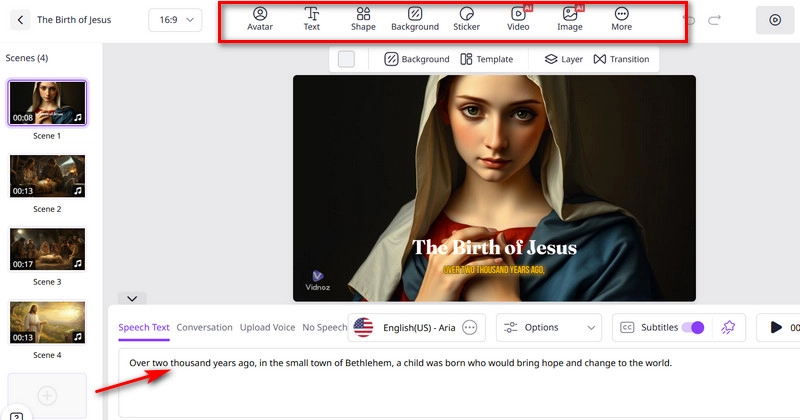Viewport: 800px width, 420px height.
Task: Switch to the Upload Voice tab
Action: 267,327
